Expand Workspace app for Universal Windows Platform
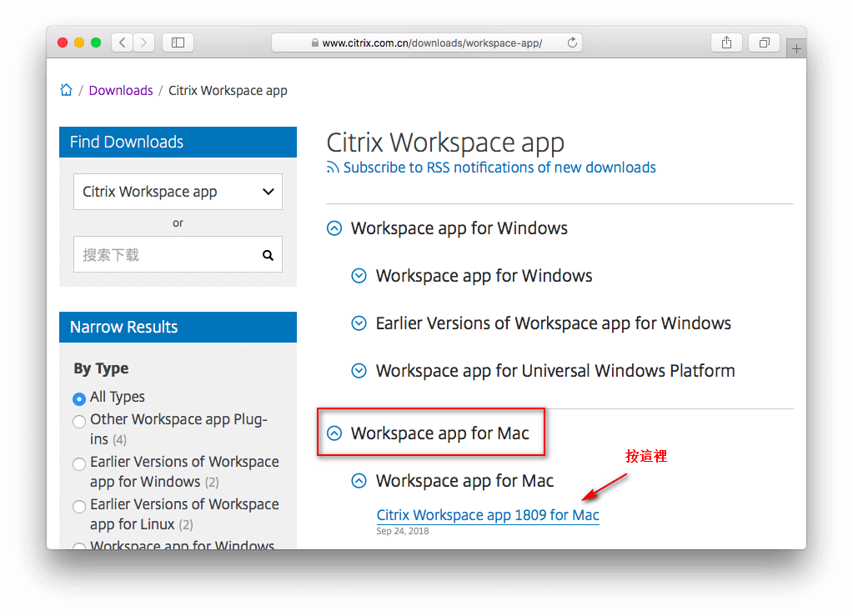This screenshot has width=853, height=616. point(359,371)
